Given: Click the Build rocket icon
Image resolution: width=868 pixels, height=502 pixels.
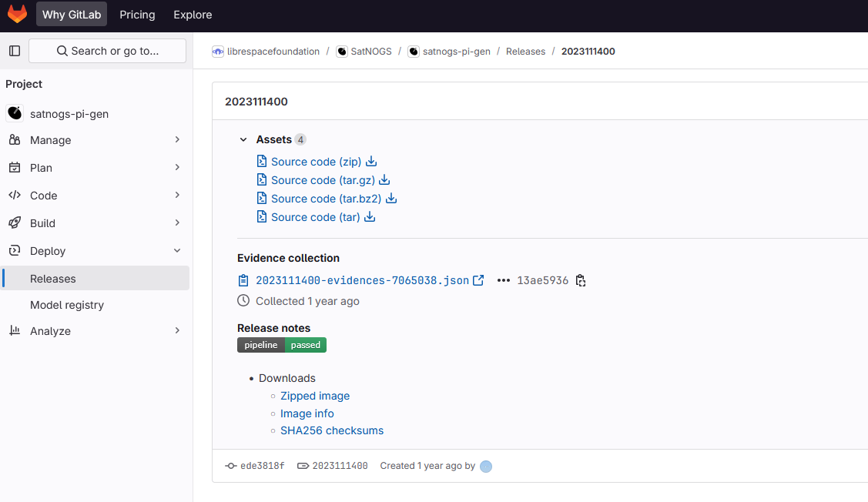Looking at the screenshot, I should 15,223.
